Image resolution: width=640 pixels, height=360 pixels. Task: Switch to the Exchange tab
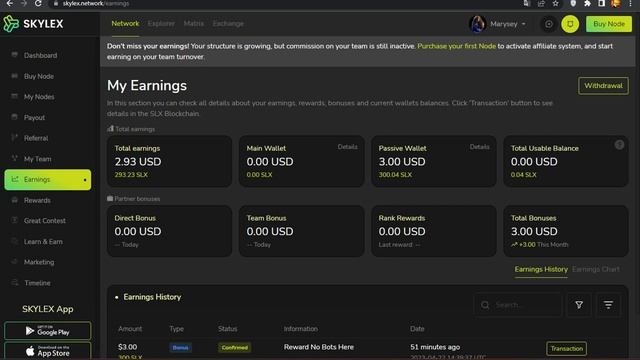point(228,24)
